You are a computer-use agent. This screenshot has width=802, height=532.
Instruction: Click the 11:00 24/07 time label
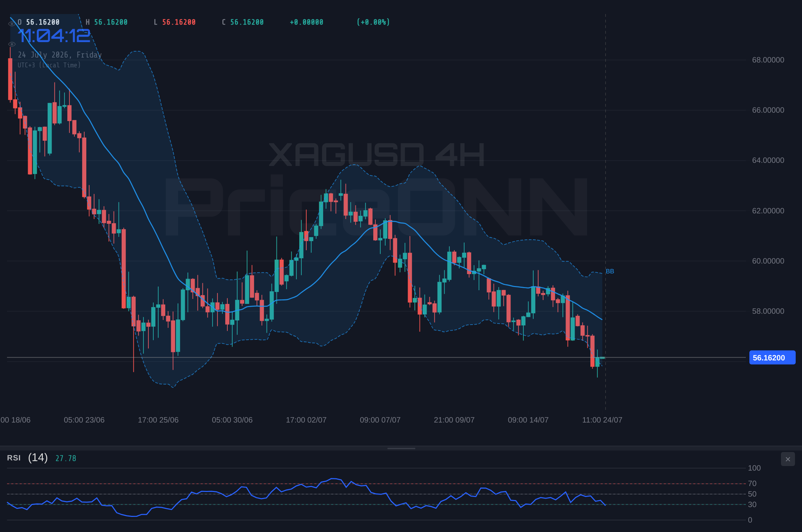click(x=602, y=420)
